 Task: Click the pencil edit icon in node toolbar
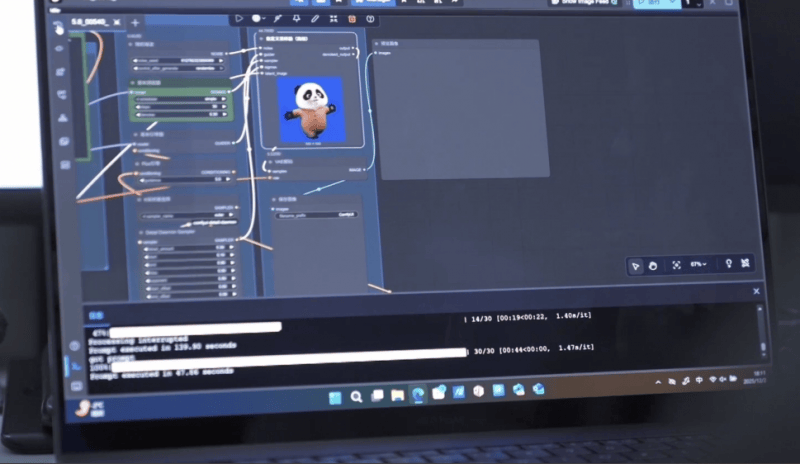point(316,18)
